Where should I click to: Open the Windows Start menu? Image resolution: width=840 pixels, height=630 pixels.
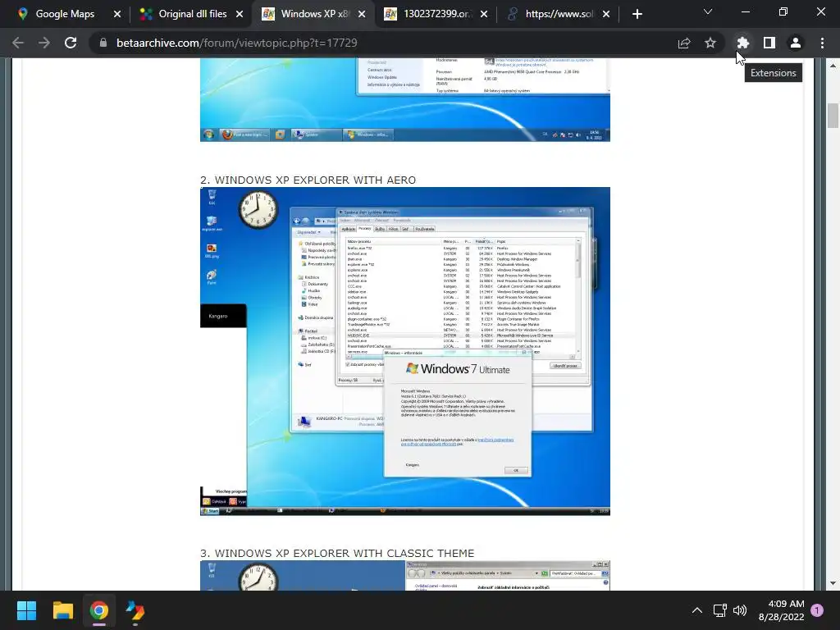point(26,610)
